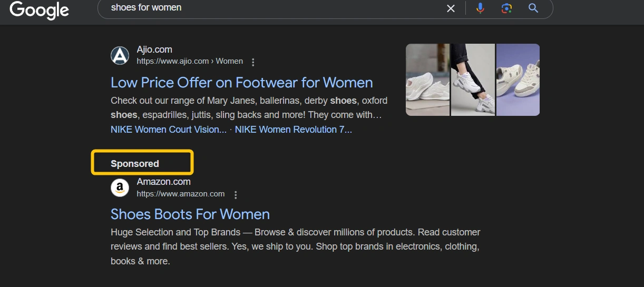Open 'NIKE Women Revolution 7...' sitelink
The width and height of the screenshot is (644, 287).
[x=294, y=130]
